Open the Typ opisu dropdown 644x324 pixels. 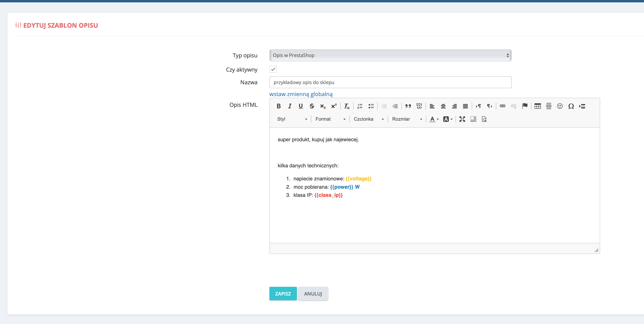tap(390, 55)
